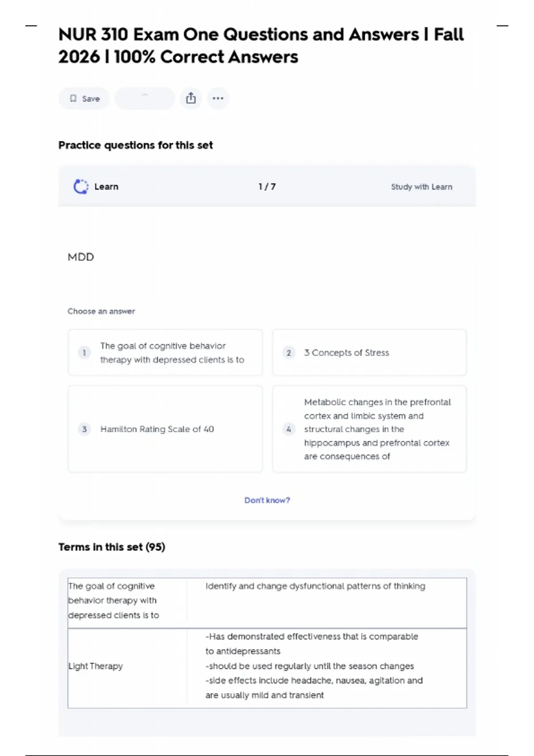Select answer "3 Concepts of Stress"
The image size is (534, 756).
(x=347, y=353)
